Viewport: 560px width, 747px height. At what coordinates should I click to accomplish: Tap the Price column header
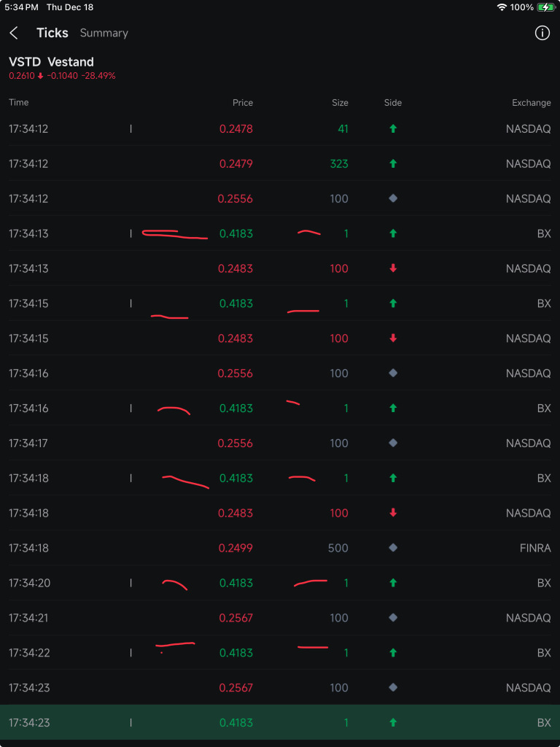pos(242,102)
